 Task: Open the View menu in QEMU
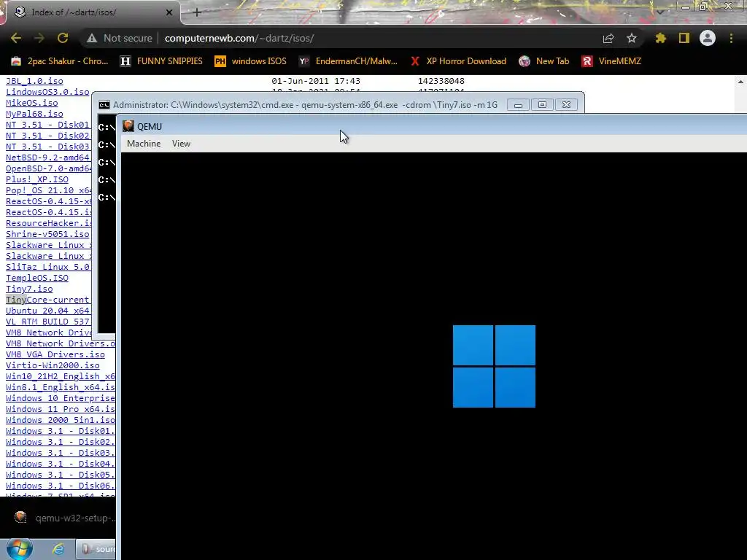pos(181,144)
